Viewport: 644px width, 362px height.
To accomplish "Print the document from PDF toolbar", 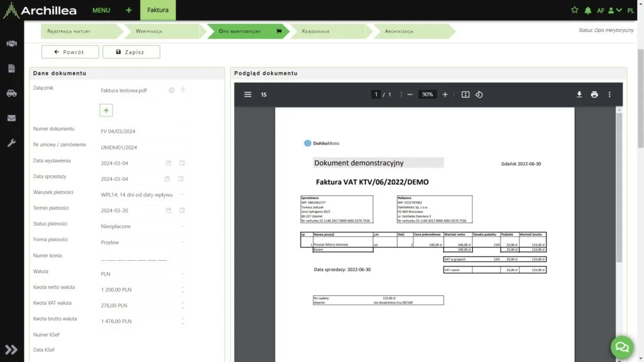I will pyautogui.click(x=594, y=94).
